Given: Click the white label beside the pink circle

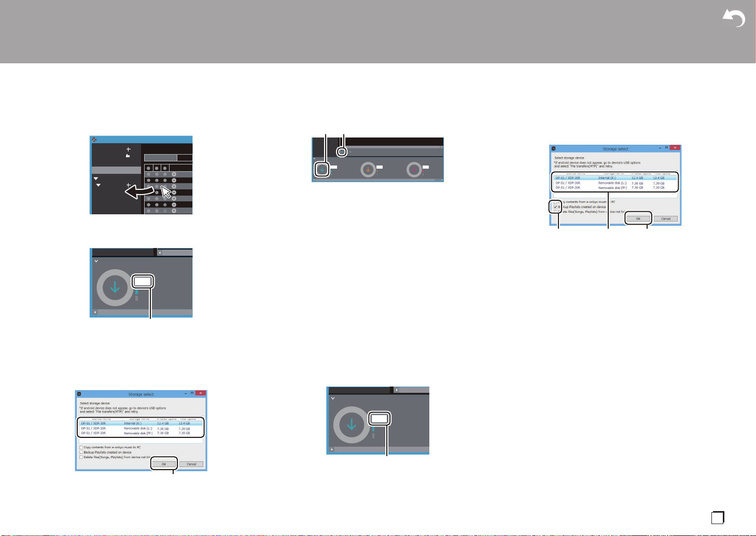Looking at the screenshot, I should pyautogui.click(x=426, y=167).
